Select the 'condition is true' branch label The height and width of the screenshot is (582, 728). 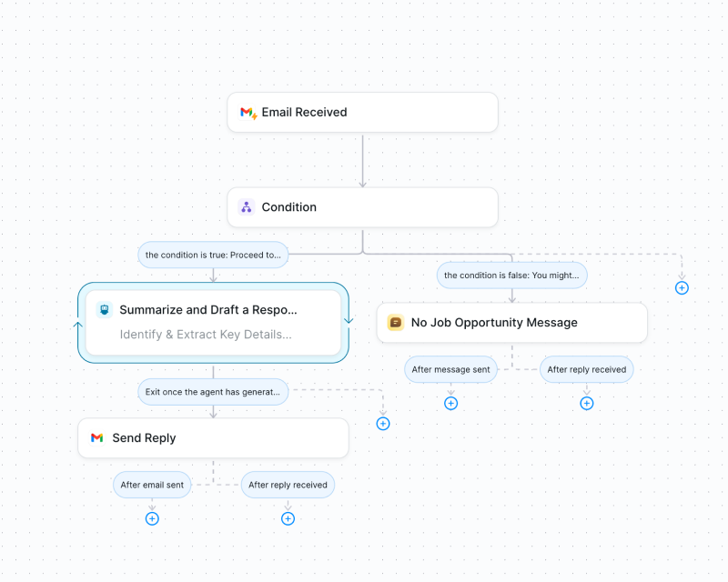[213, 255]
